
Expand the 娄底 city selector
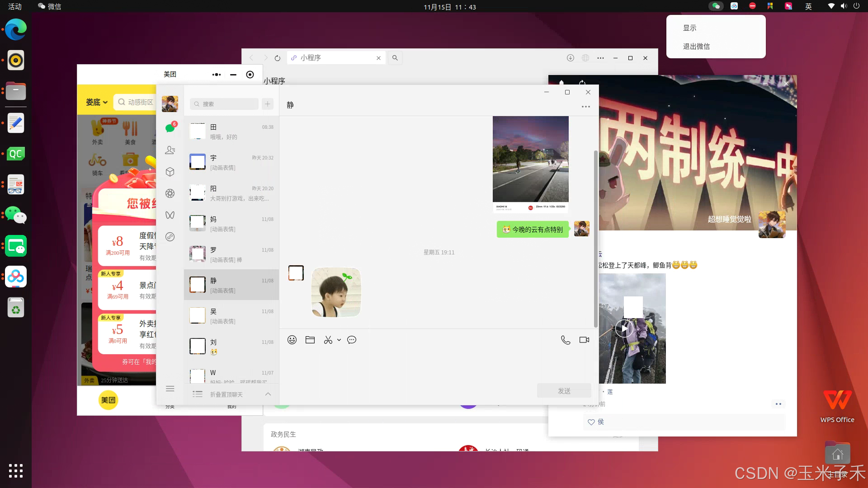point(97,102)
